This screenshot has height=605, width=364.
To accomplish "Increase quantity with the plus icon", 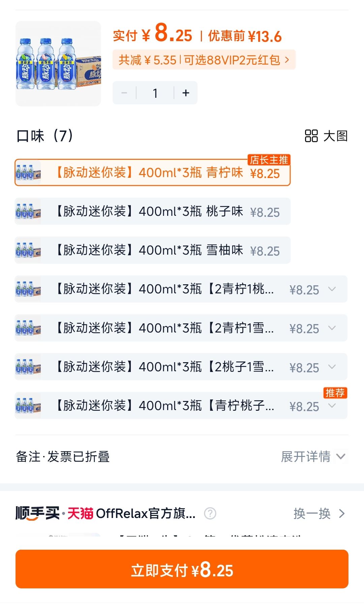I will 186,93.
